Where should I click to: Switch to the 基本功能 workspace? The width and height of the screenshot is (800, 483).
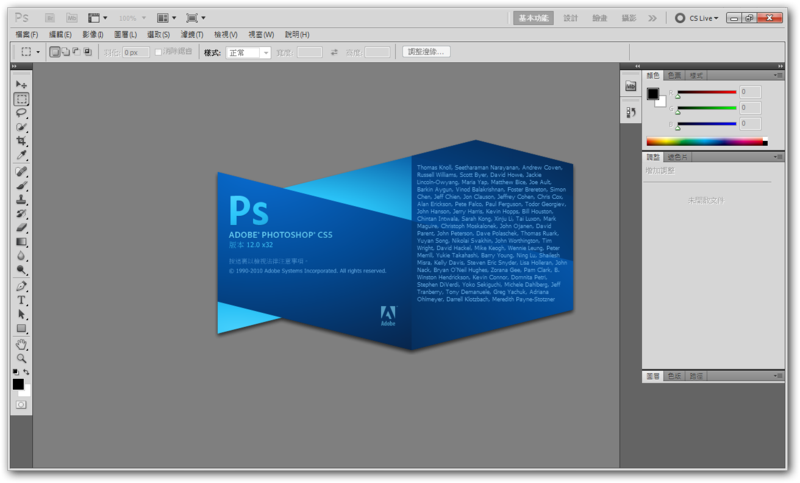pos(533,18)
